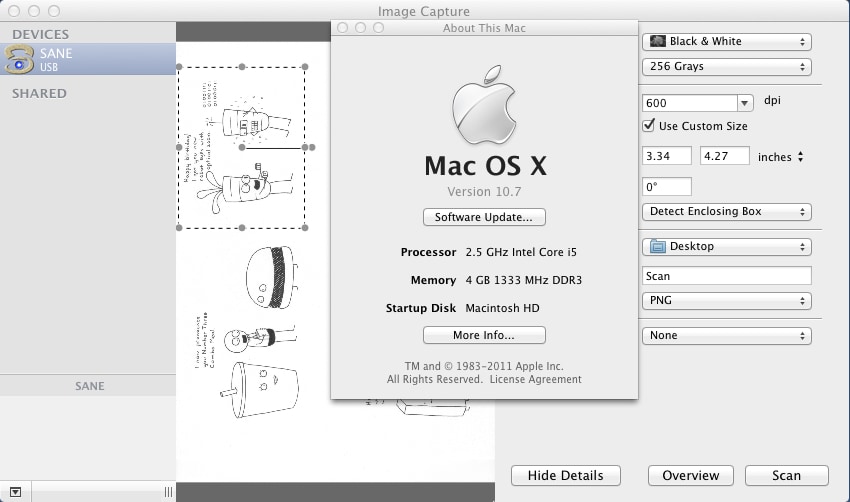
Task: Click the height field showing 4.27
Action: (x=725, y=156)
